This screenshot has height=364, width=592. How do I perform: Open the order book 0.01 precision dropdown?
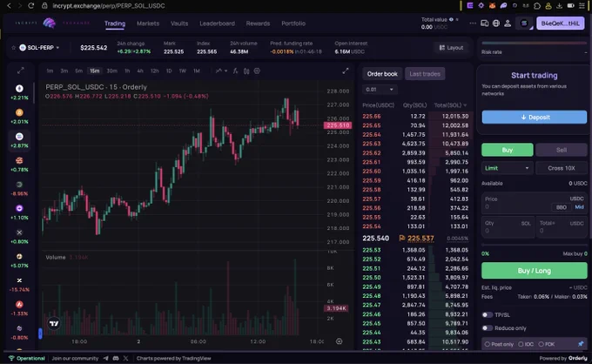(x=379, y=90)
